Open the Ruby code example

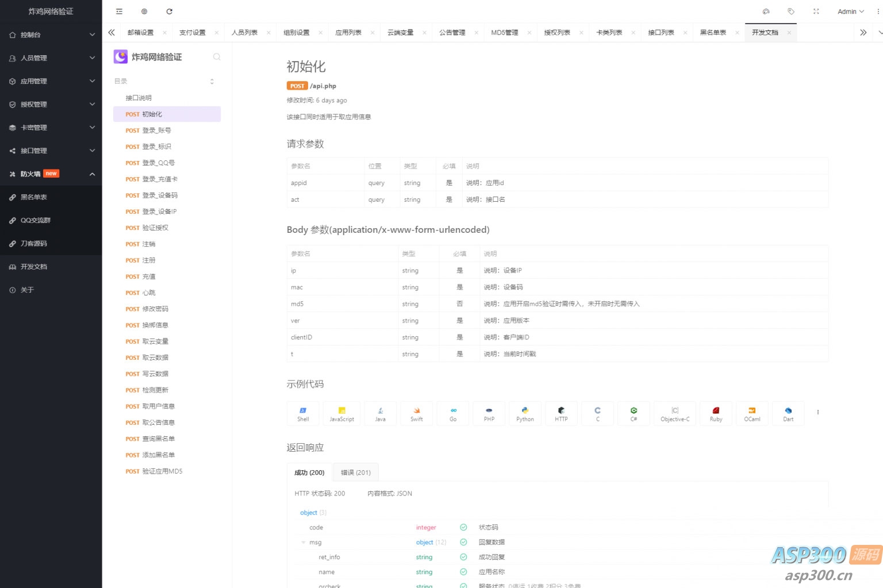pos(716,413)
